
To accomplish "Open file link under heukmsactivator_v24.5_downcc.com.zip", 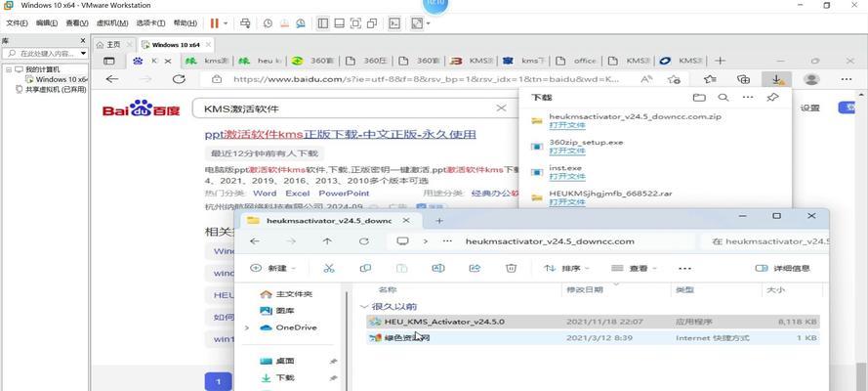I will 567,126.
